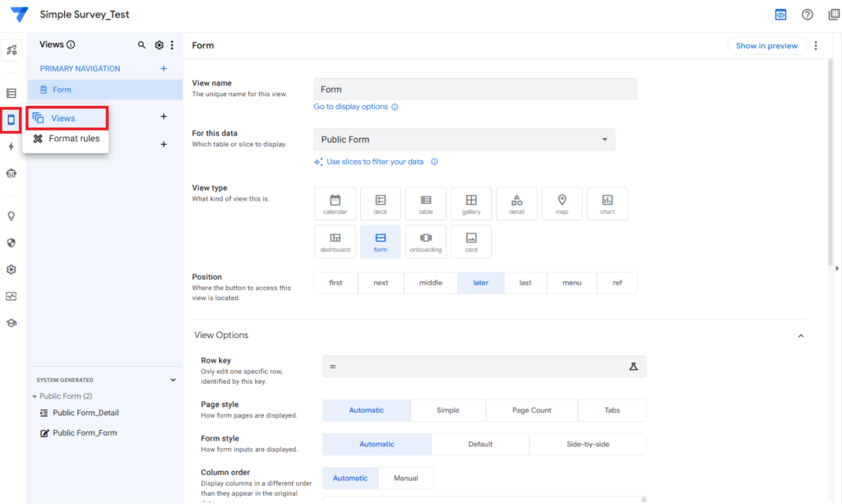This screenshot has width=842, height=504.
Task: Open the Automation lightning icon in sidebar
Action: [x=12, y=146]
